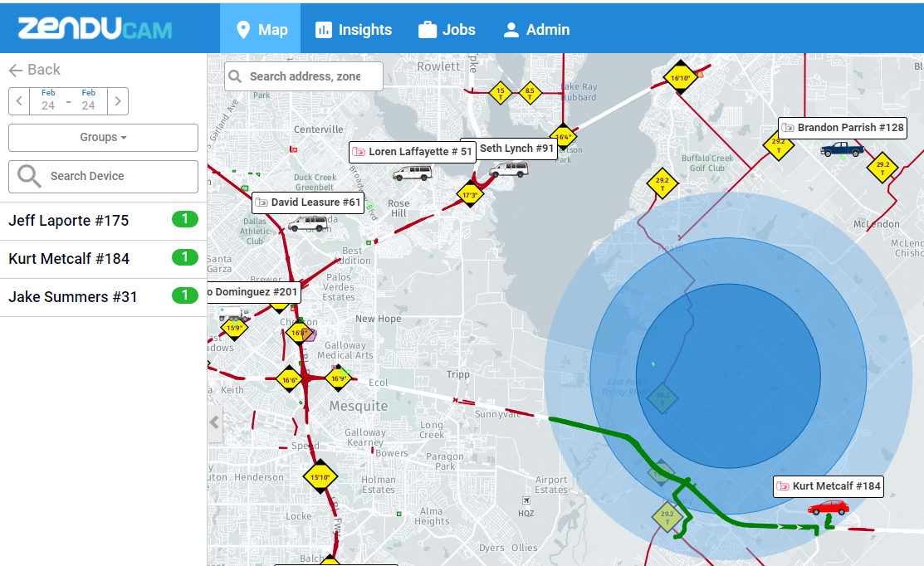Toggle Kurt Metcalf's green device counter
The image size is (924, 566).
(184, 257)
